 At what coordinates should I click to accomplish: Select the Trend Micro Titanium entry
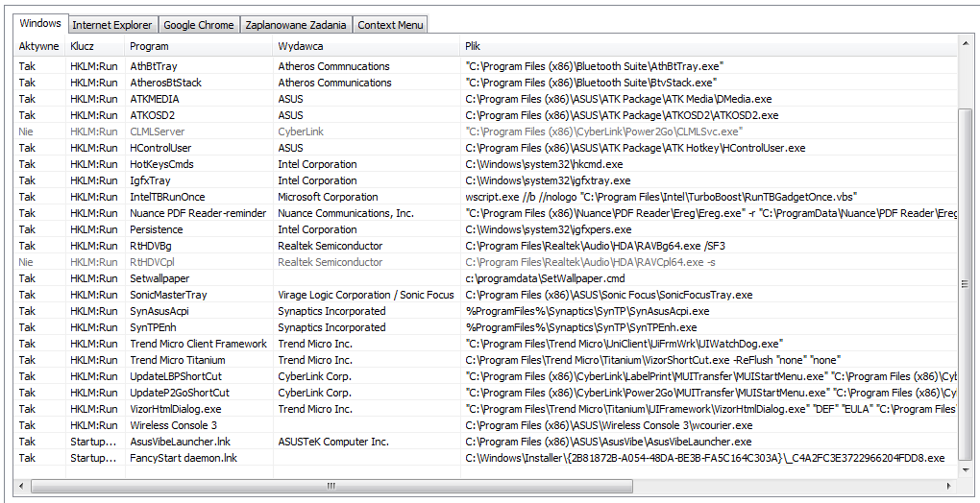pos(485,360)
